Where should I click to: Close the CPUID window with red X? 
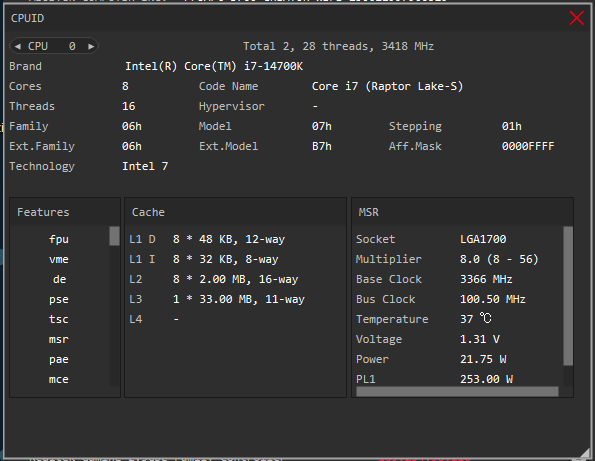click(x=576, y=18)
